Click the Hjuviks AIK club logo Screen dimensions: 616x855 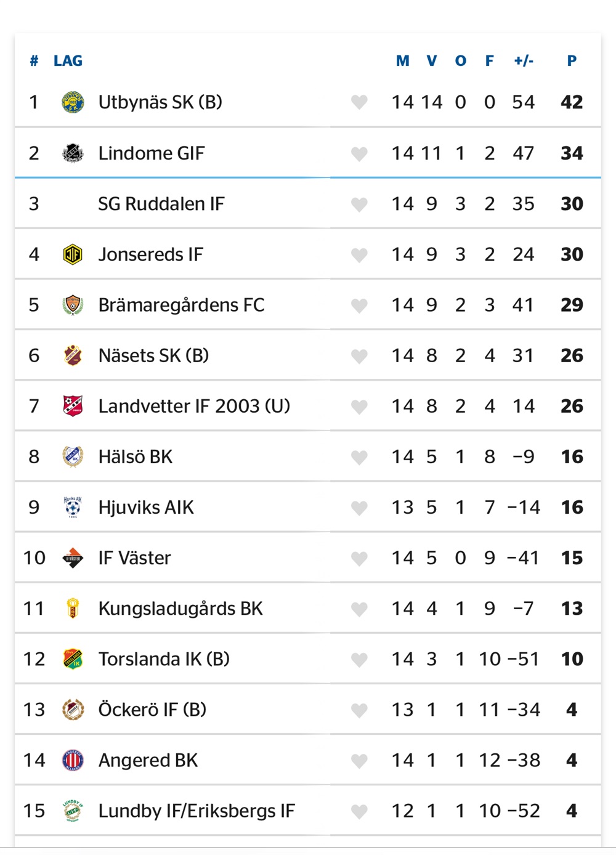(73, 508)
